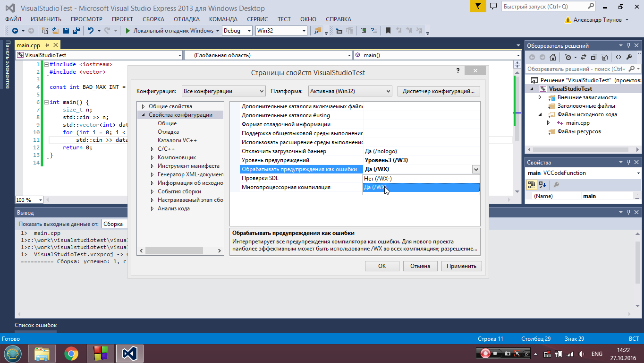Open the editor zoom 100 % dropdown
This screenshot has width=644, height=363.
pos(29,200)
